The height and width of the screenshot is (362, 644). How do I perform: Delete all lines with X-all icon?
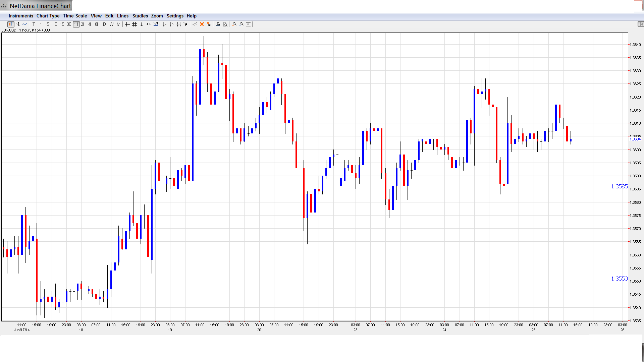point(209,24)
